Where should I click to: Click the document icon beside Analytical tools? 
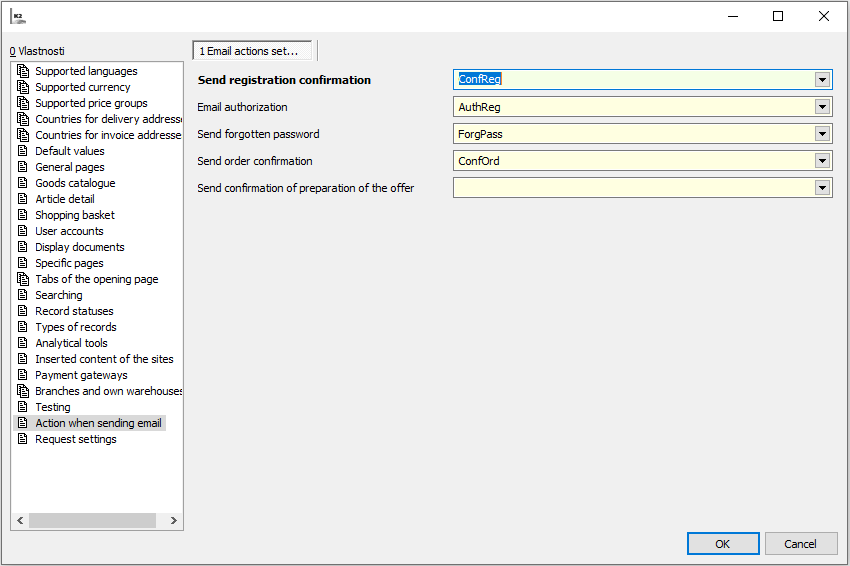[x=24, y=343]
